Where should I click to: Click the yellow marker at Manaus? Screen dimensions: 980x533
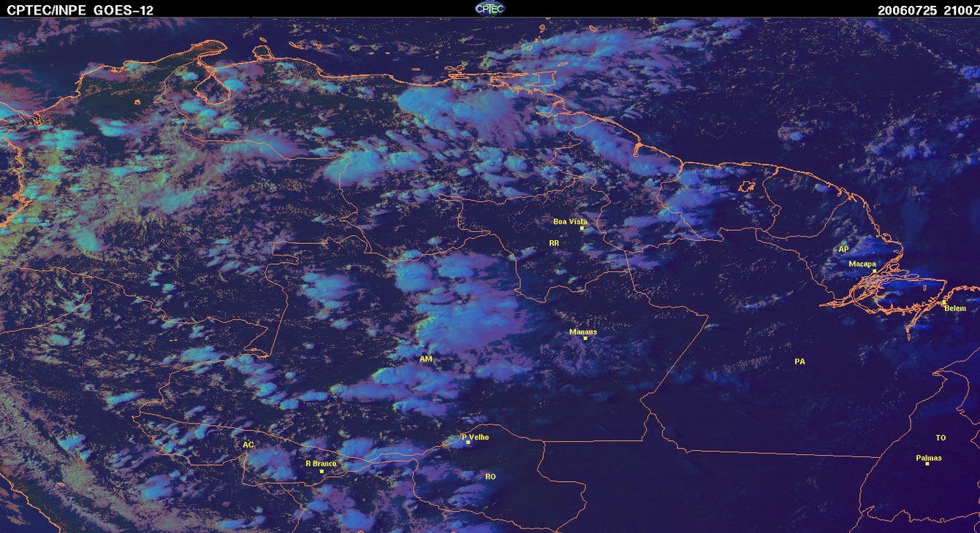point(585,338)
